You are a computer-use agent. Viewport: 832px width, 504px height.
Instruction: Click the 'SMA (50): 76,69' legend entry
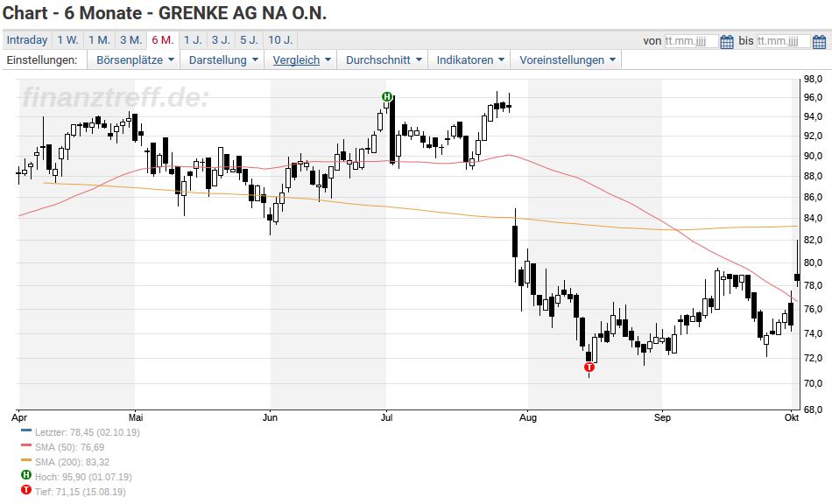[x=69, y=447]
